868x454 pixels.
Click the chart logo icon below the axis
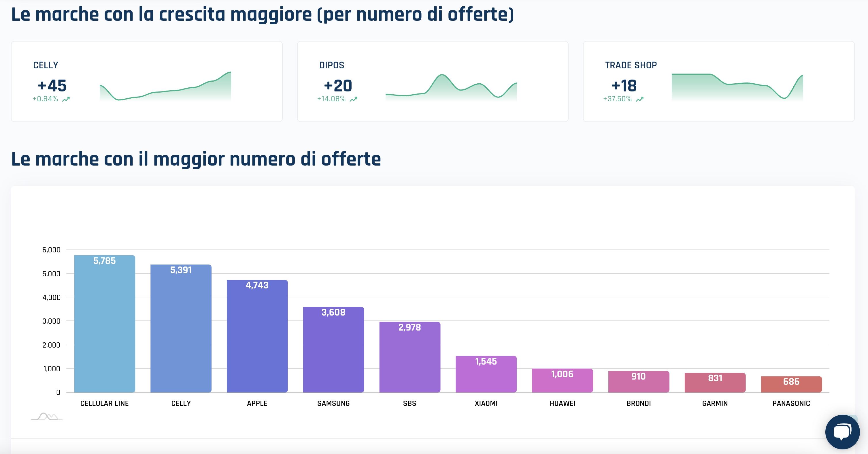pyautogui.click(x=47, y=417)
